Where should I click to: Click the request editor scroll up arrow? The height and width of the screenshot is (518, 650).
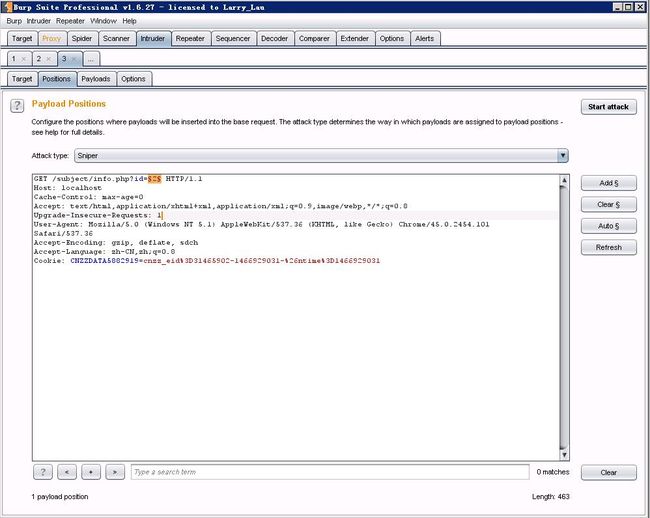click(564, 180)
